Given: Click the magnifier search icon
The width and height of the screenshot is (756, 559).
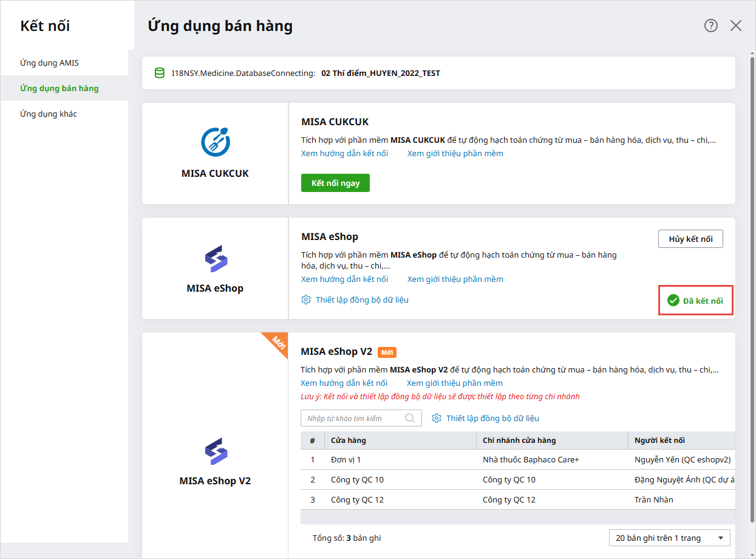Looking at the screenshot, I should tap(410, 418).
